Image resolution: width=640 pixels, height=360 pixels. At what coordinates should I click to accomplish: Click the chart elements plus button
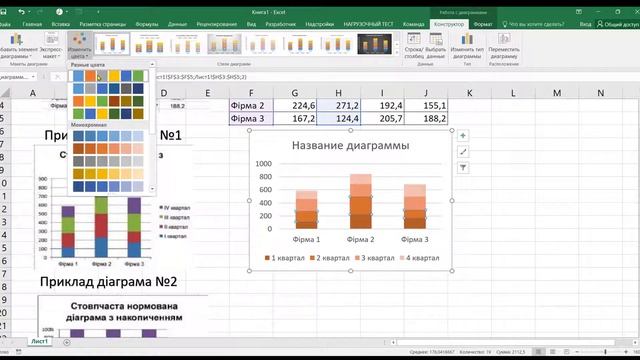click(463, 136)
